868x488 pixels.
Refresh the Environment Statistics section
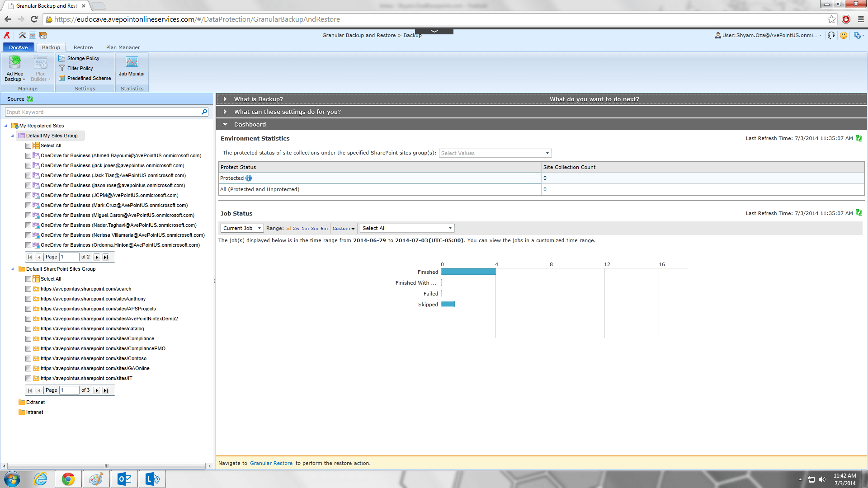859,138
